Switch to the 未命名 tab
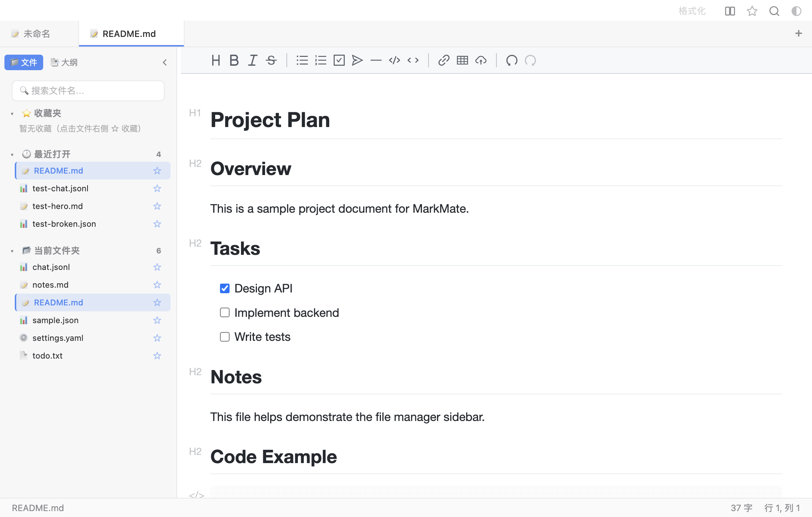812x517 pixels. coord(39,34)
